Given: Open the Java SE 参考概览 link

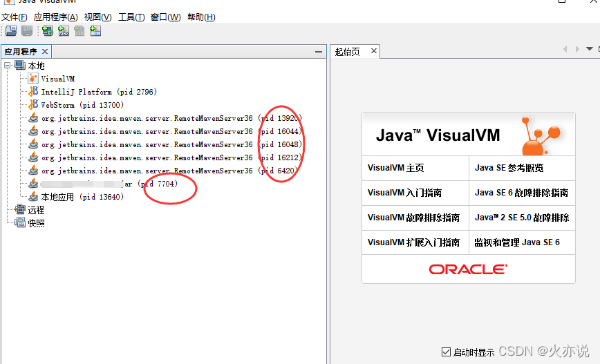Looking at the screenshot, I should point(509,168).
